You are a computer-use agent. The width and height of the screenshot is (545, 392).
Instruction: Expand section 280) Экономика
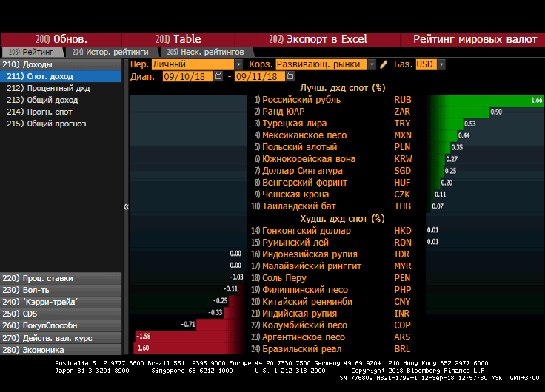click(x=61, y=349)
